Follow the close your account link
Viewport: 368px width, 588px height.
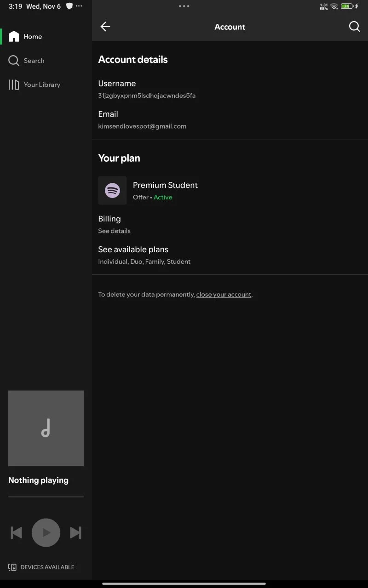coord(224,294)
